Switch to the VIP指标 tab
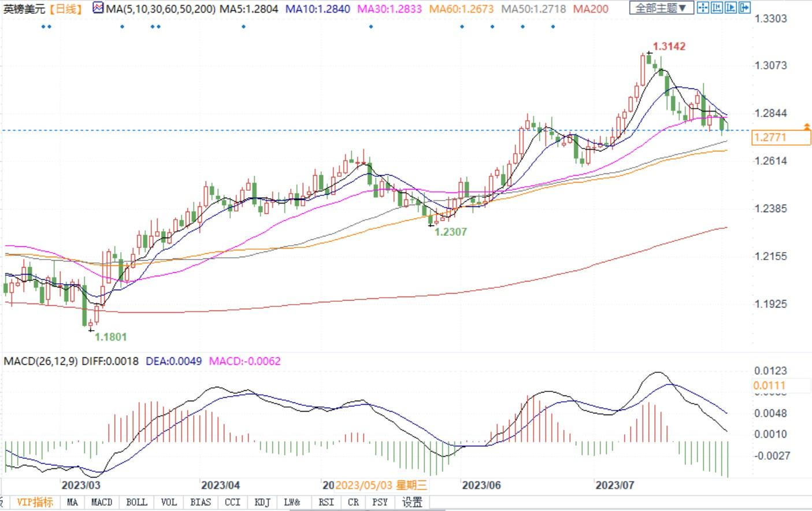This screenshot has width=812, height=511. pos(35,502)
